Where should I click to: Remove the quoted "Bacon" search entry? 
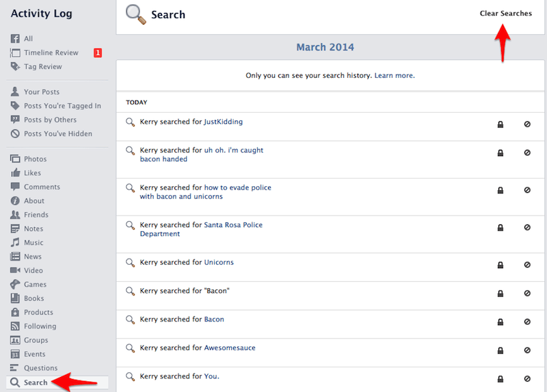[x=527, y=293]
